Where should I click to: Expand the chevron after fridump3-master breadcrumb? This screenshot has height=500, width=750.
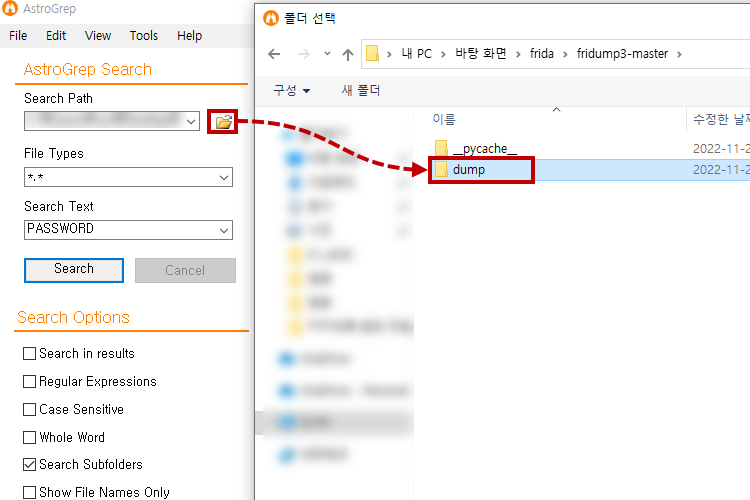click(x=679, y=54)
